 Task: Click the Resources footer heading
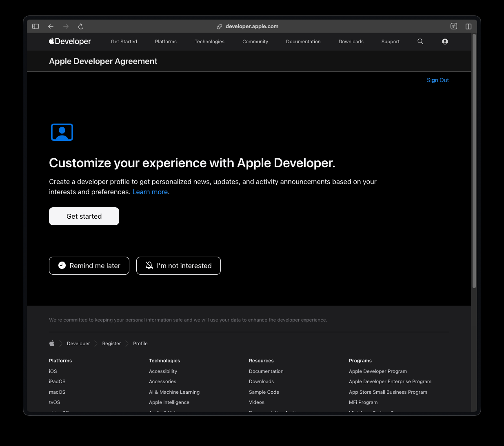click(x=261, y=361)
